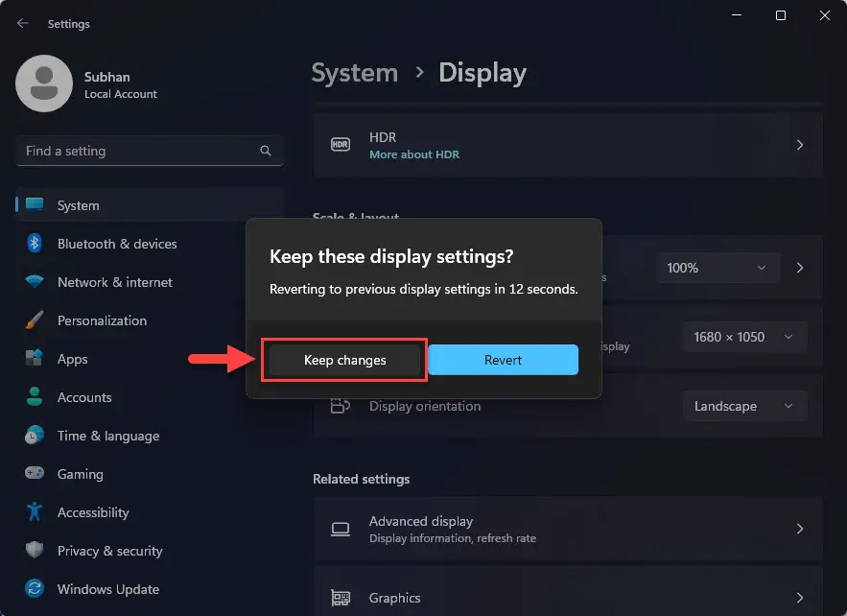Click the System monitor icon in sidebar
The height and width of the screenshot is (616, 847).
35,204
